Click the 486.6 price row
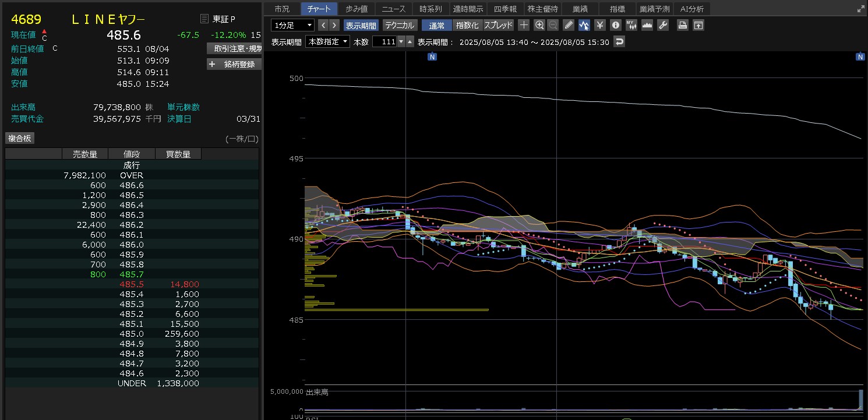 [x=132, y=185]
